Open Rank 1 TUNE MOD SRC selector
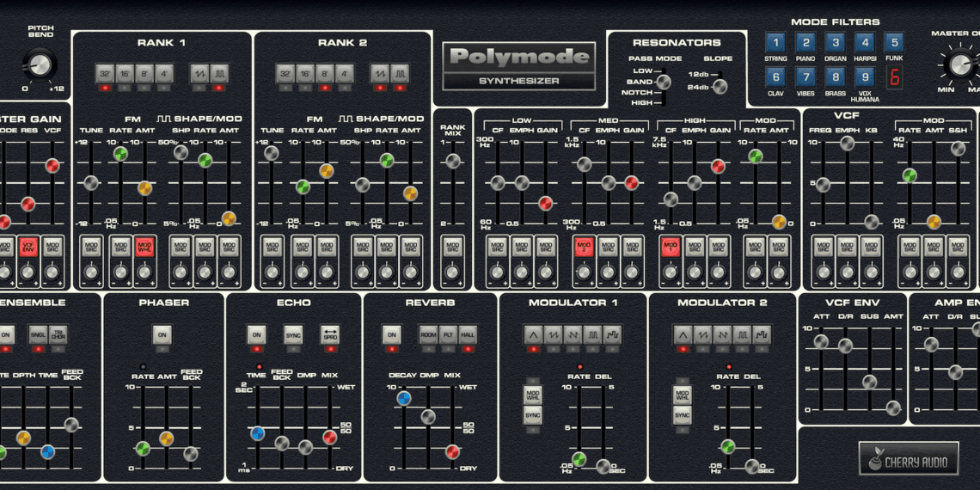 [91, 246]
